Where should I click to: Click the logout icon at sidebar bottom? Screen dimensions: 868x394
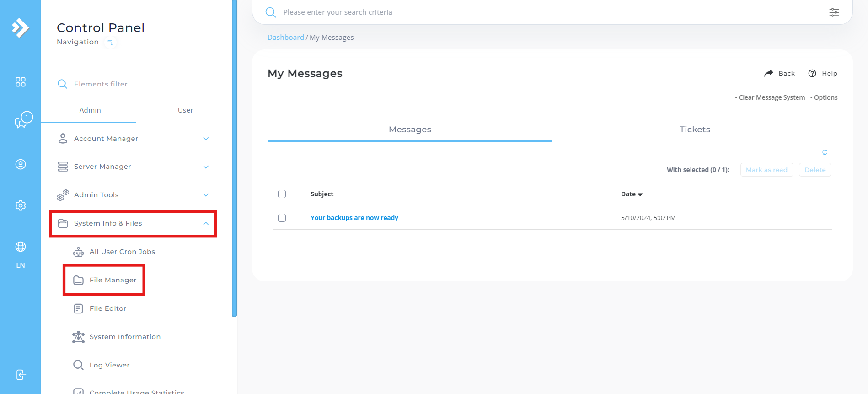pos(21,375)
